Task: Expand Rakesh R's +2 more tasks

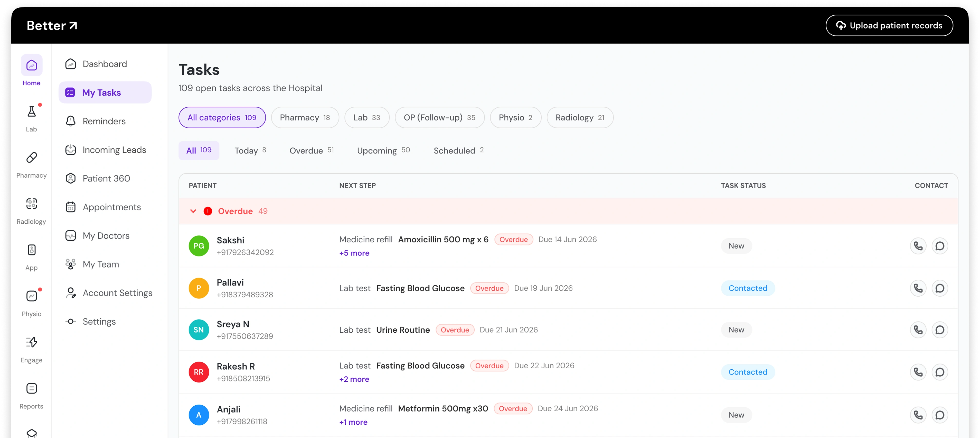Action: pos(354,379)
